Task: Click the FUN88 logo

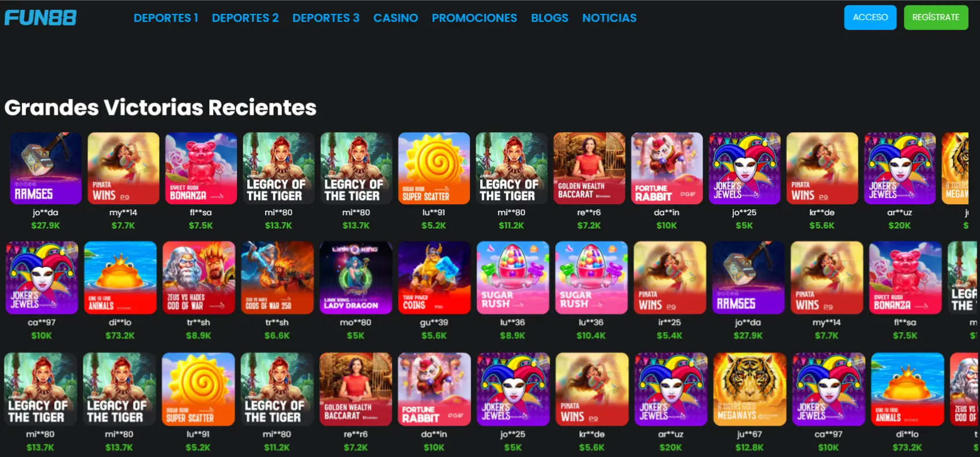Action: pyautogui.click(x=40, y=18)
